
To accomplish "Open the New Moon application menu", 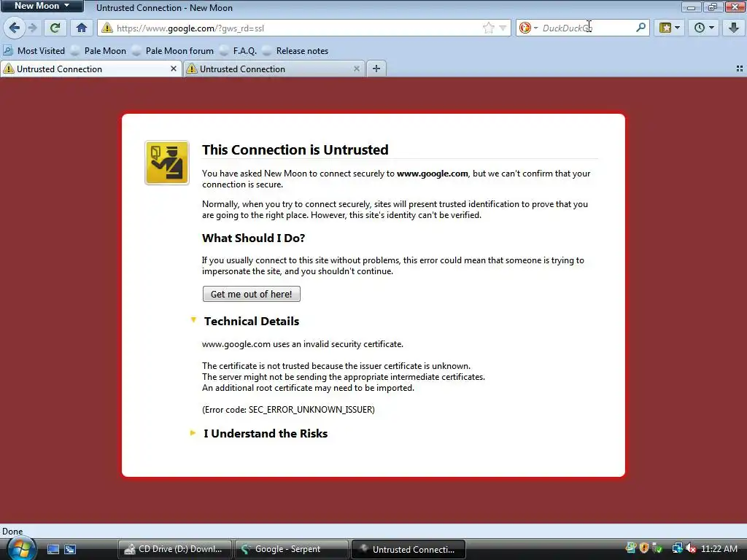I will click(42, 6).
